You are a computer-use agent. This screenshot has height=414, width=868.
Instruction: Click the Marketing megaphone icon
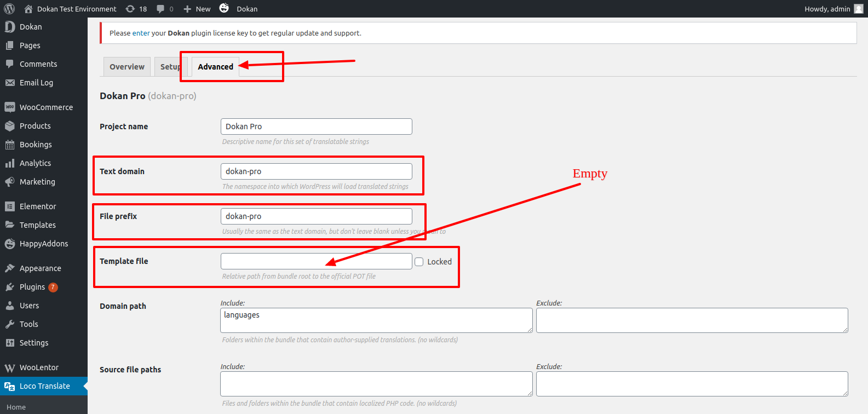[x=10, y=182]
